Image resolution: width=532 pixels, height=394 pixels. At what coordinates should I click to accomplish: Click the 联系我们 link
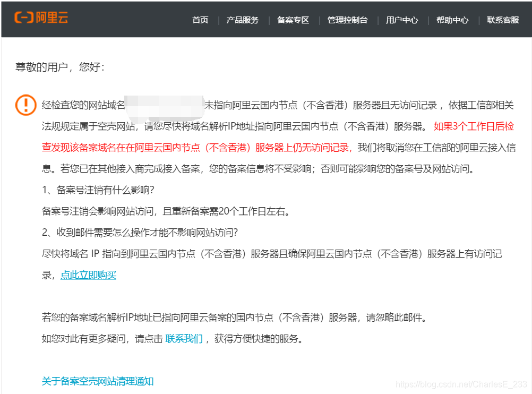[184, 338]
